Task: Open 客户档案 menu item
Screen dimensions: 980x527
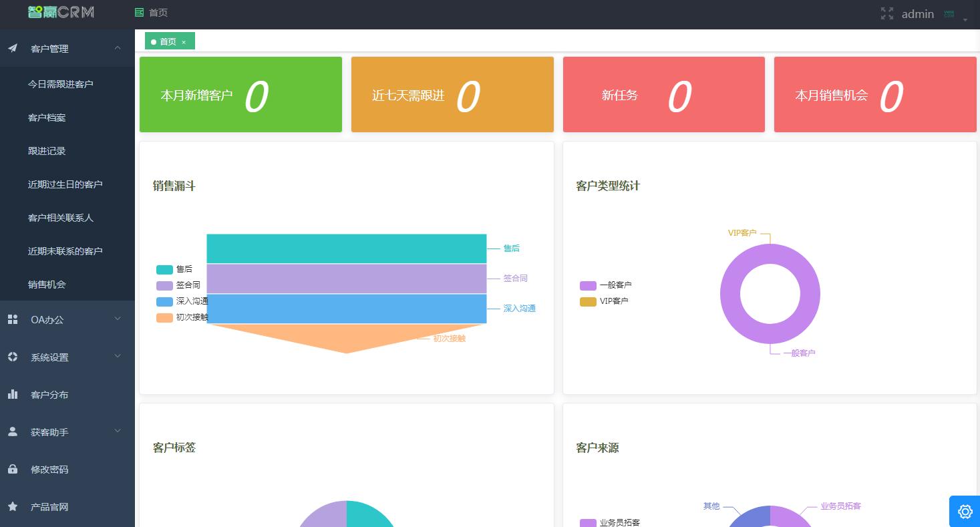Action: coord(67,118)
